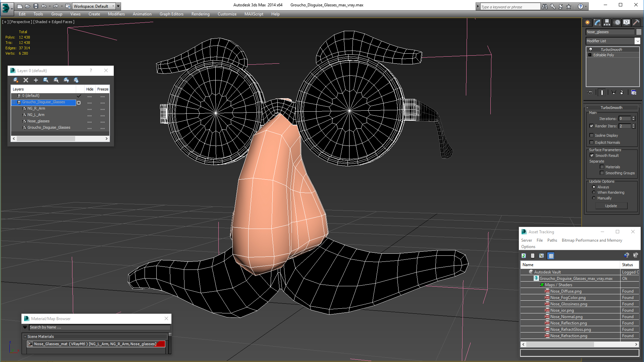Click the material Search by Name field
The width and height of the screenshot is (644, 362).
99,327
